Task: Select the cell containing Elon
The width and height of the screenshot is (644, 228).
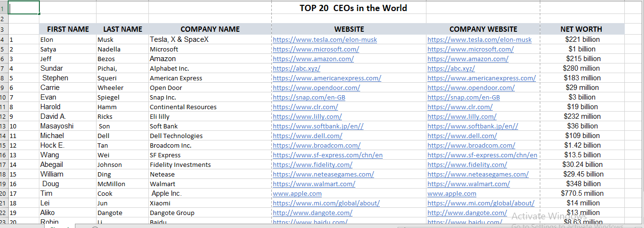Action: point(68,39)
